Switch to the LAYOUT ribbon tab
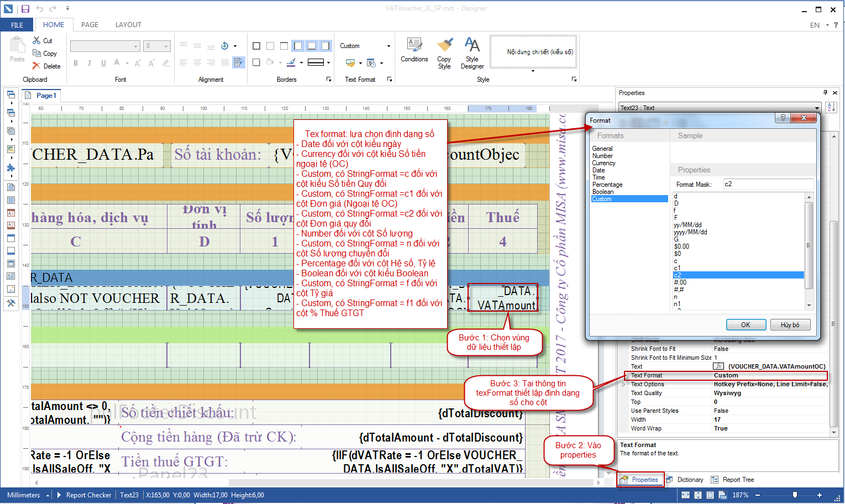Viewport: 845px width, 504px height. [x=128, y=25]
